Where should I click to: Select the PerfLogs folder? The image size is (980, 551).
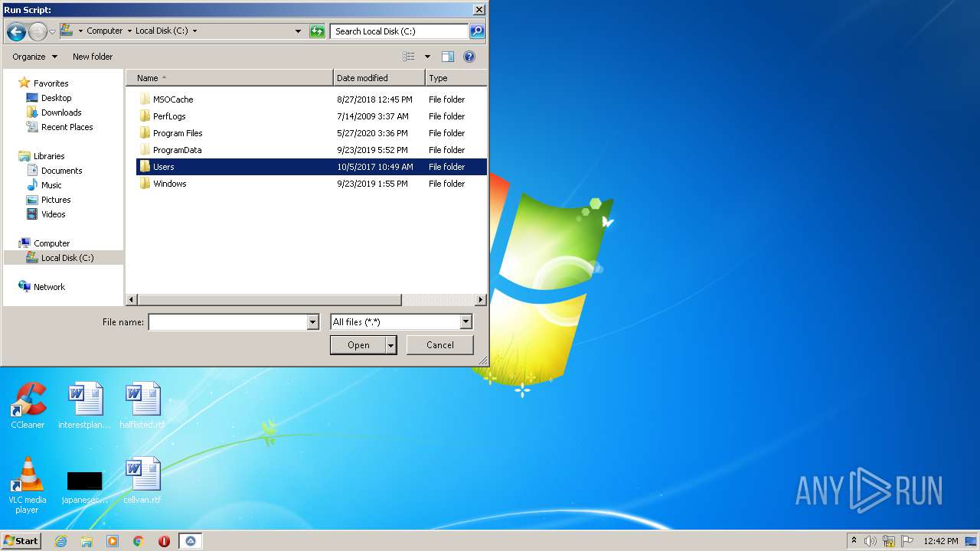tap(169, 116)
